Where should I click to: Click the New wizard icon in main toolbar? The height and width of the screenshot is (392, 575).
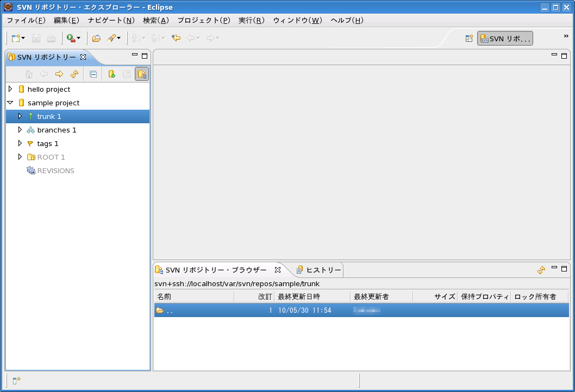click(15, 38)
